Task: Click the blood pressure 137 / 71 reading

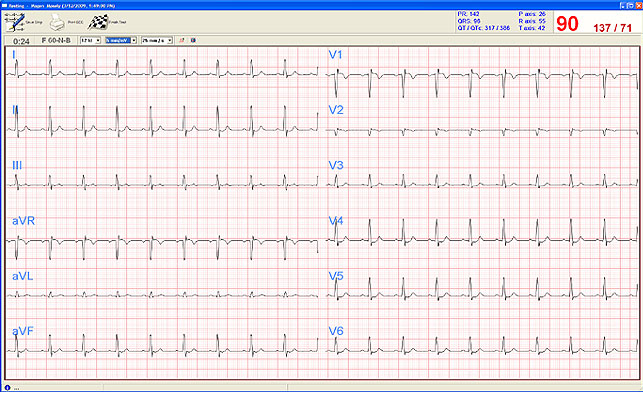Action: [612, 28]
